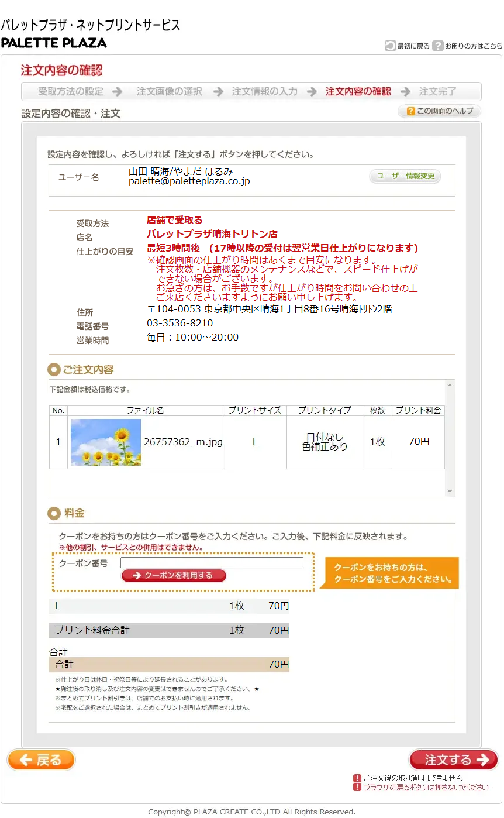Click the 日付なし 色補正あり cell
The height and width of the screenshot is (818, 504).
[325, 442]
